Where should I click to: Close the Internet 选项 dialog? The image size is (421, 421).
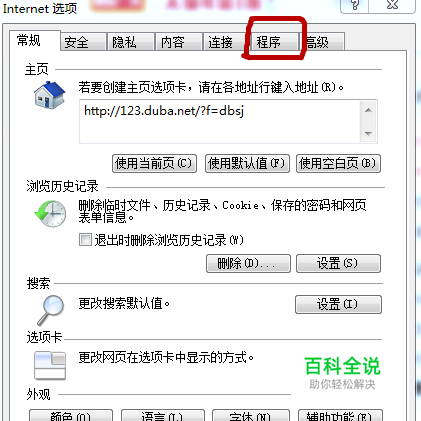[392, 6]
